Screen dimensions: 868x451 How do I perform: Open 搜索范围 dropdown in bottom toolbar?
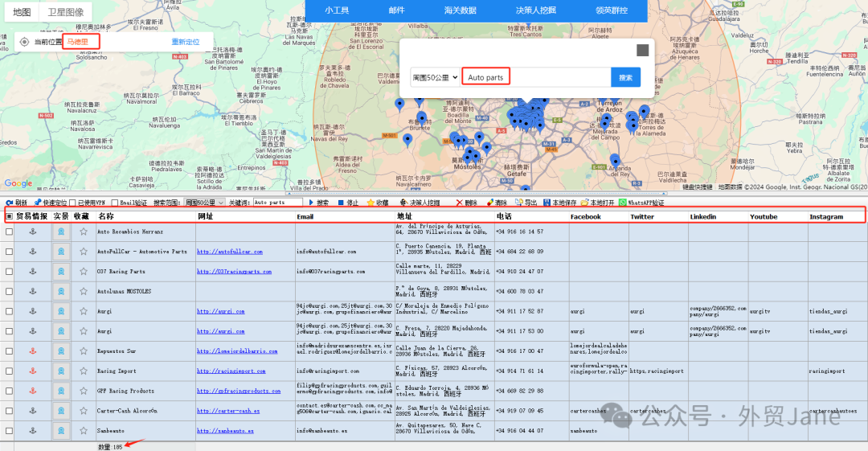pos(204,203)
